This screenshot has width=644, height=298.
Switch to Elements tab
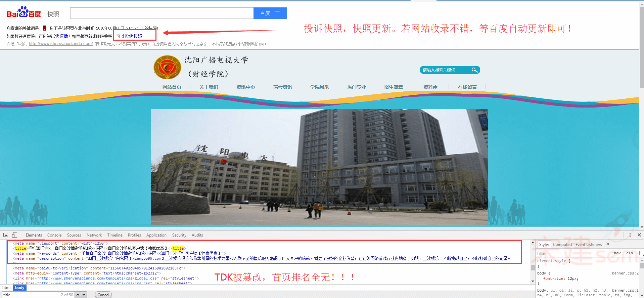point(34,235)
